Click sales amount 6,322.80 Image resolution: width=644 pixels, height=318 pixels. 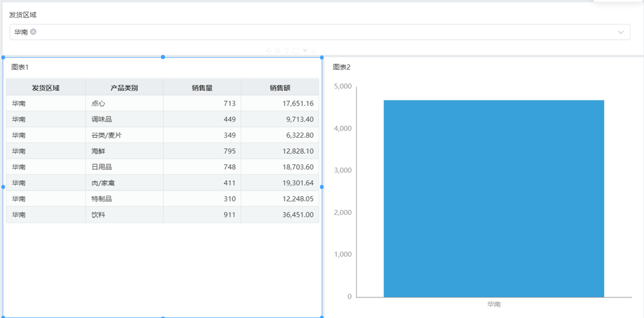pos(280,135)
